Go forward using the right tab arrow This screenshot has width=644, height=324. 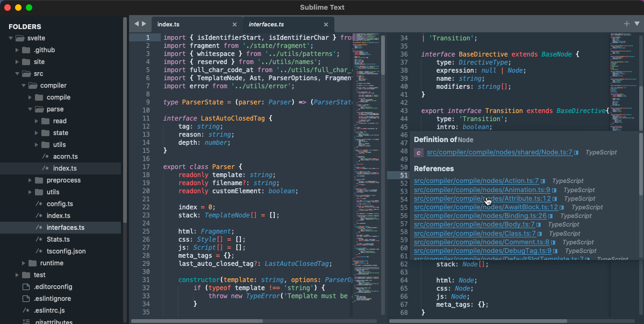coord(144,24)
